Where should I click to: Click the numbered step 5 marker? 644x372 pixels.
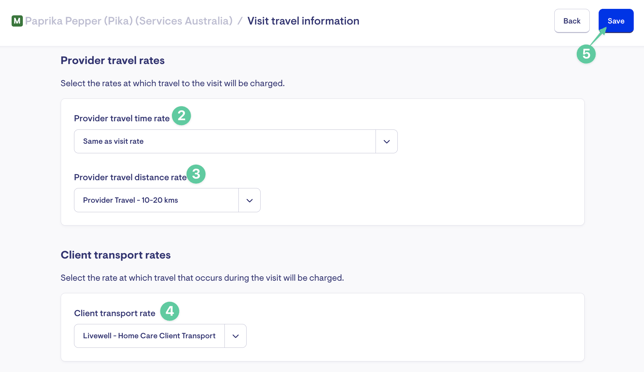586,54
